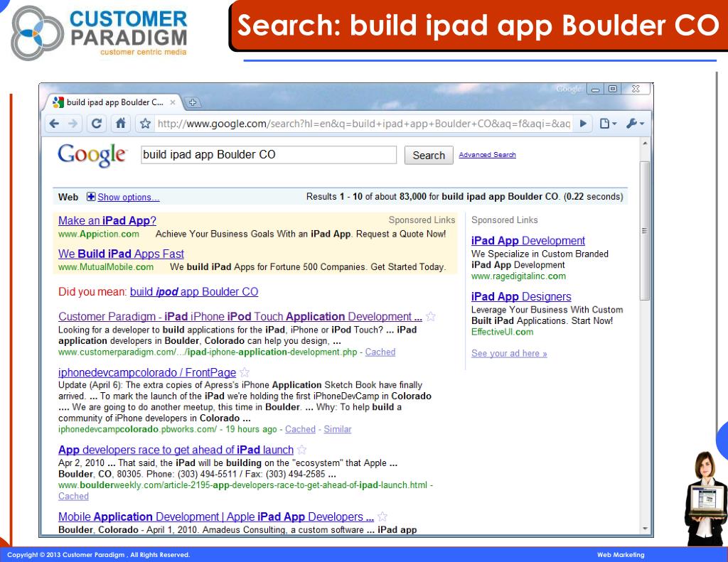Open the page menu icon
This screenshot has width=728, height=562.
[608, 124]
